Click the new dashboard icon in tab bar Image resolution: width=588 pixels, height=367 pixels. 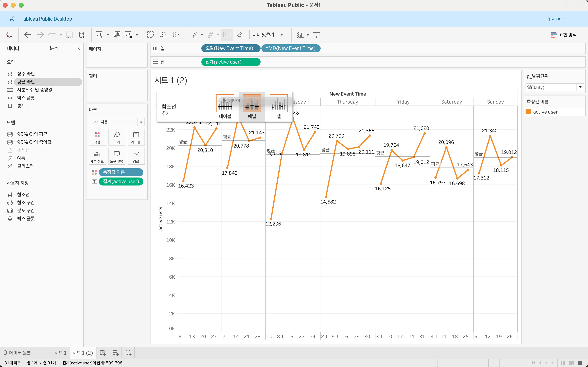pos(115,353)
